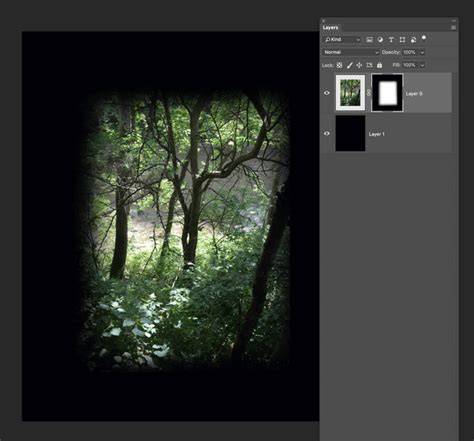The height and width of the screenshot is (441, 474).
Task: Filter for smart objects icon
Action: (x=413, y=40)
